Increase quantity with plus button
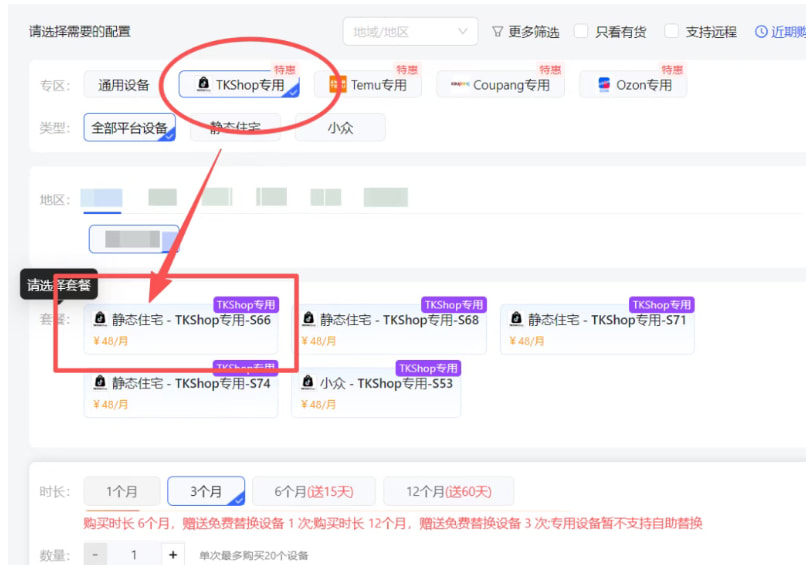806x565 pixels. click(173, 555)
